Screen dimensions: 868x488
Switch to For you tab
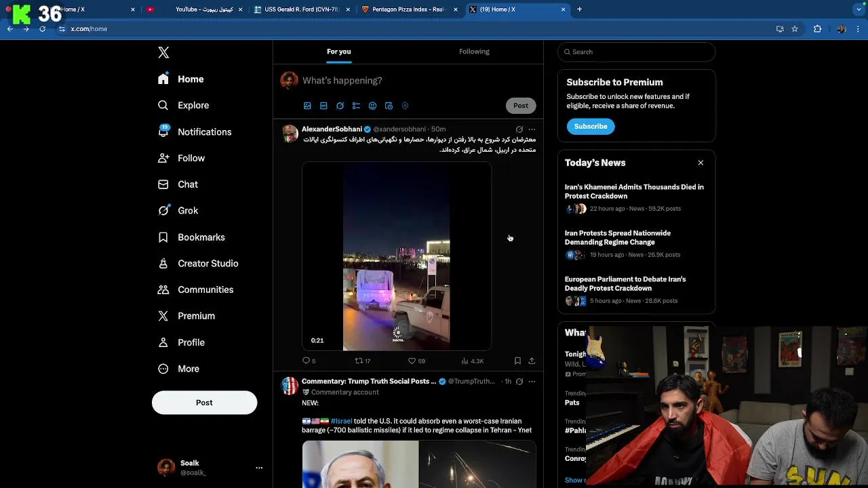[x=339, y=52]
